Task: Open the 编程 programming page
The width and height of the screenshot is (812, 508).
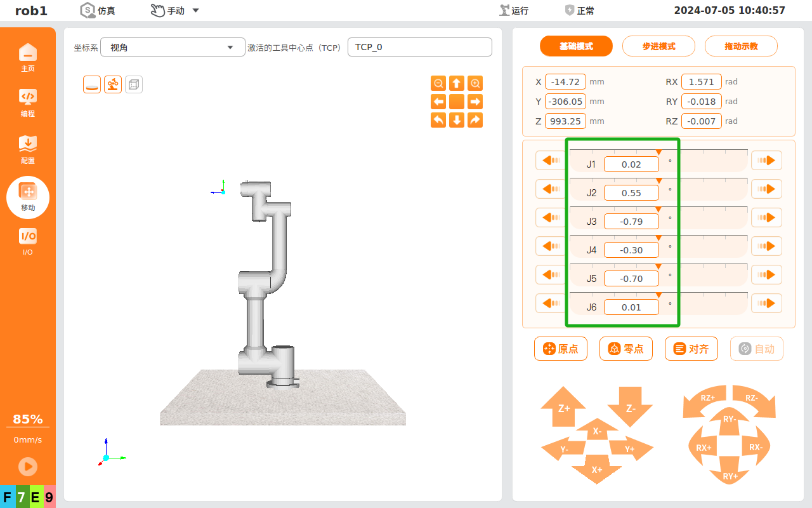Action: coord(28,103)
